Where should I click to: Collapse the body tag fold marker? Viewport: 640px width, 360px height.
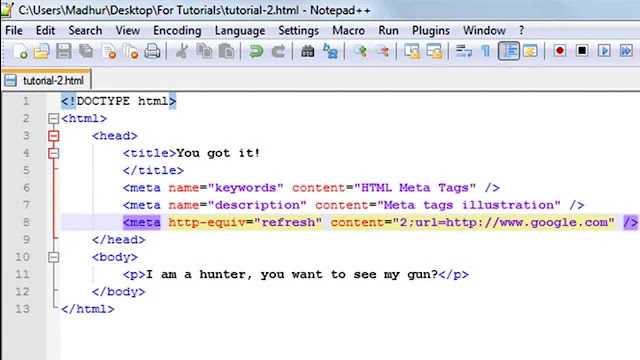tap(53, 257)
